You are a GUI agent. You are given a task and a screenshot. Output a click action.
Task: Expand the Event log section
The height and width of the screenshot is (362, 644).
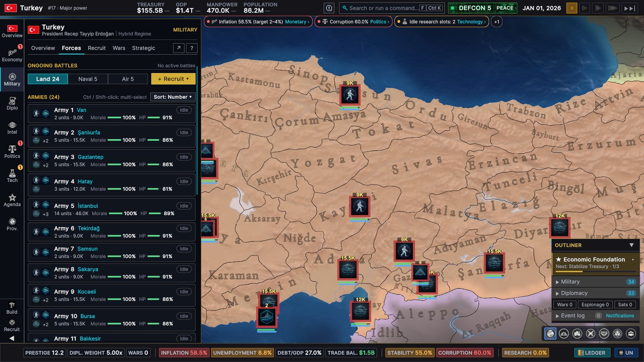coord(573,316)
